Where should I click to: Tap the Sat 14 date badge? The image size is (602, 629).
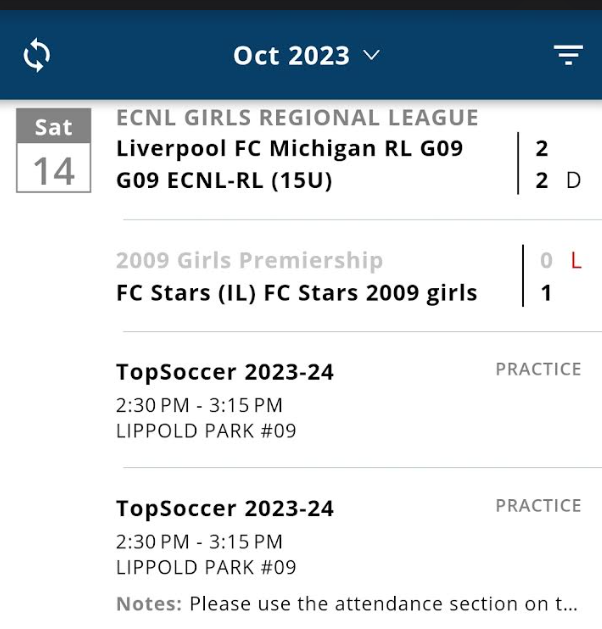54,150
